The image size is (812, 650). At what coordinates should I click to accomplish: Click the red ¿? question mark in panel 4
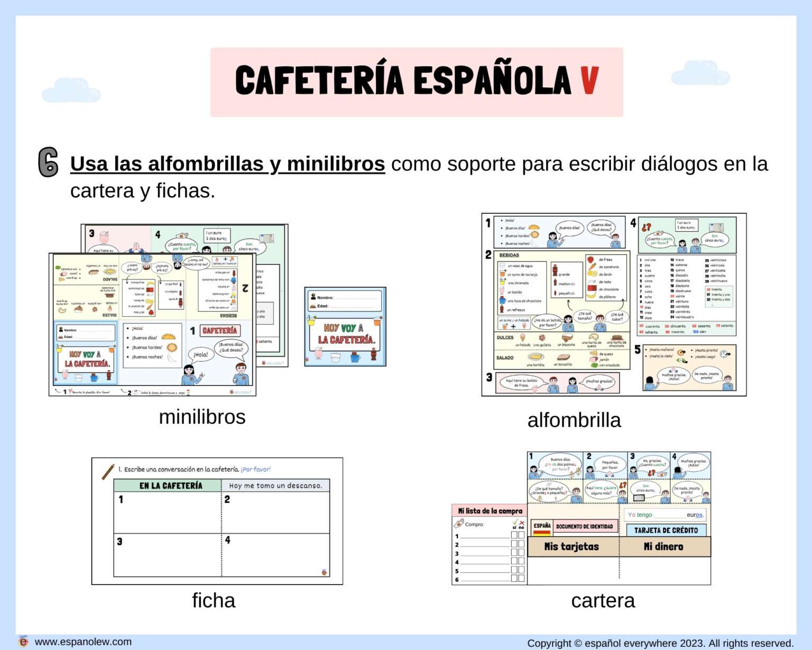click(646, 227)
